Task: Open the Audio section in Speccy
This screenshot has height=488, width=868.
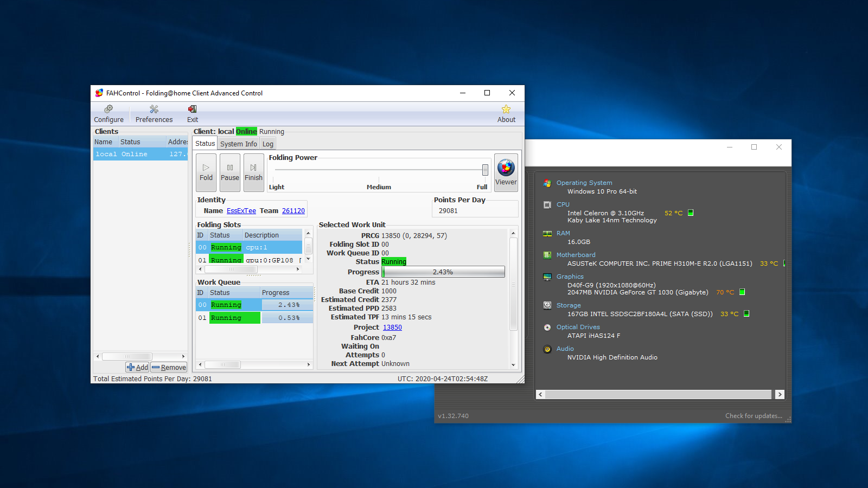Action: click(x=565, y=349)
